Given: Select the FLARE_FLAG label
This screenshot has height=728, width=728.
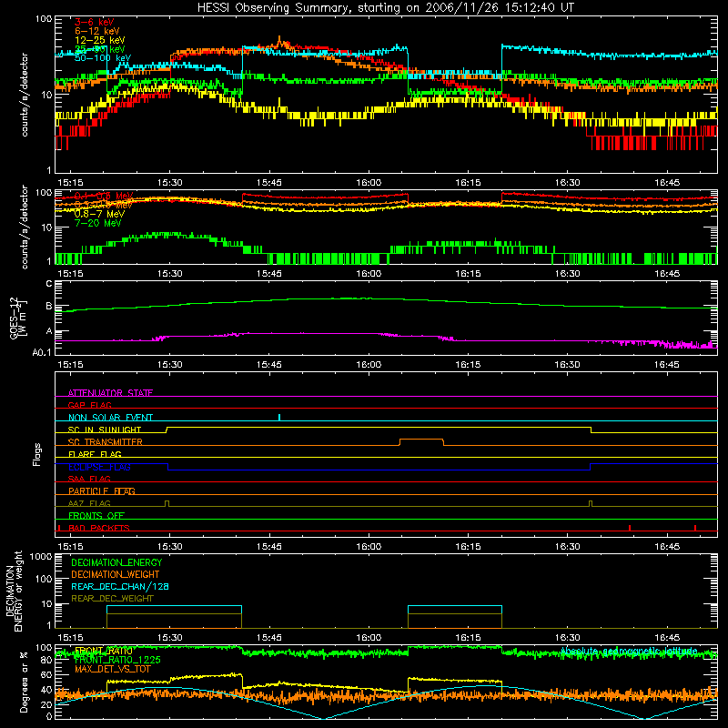Looking at the screenshot, I should coord(95,454).
